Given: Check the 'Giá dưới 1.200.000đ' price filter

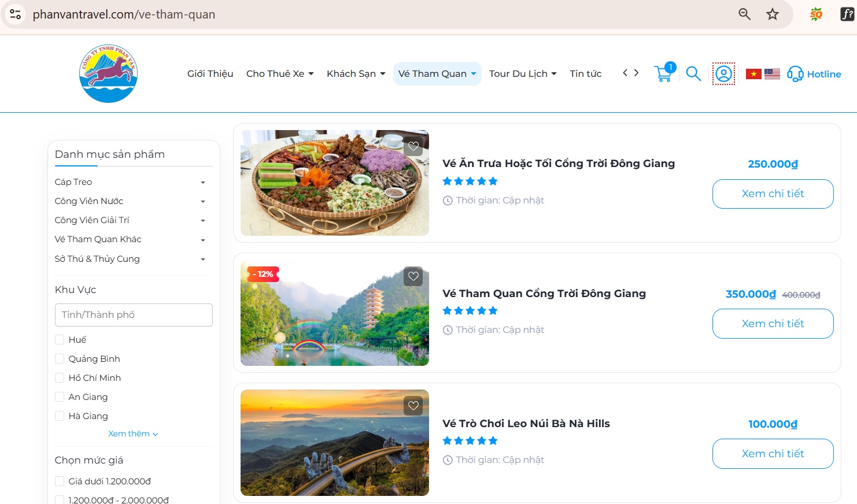Looking at the screenshot, I should click(60, 480).
